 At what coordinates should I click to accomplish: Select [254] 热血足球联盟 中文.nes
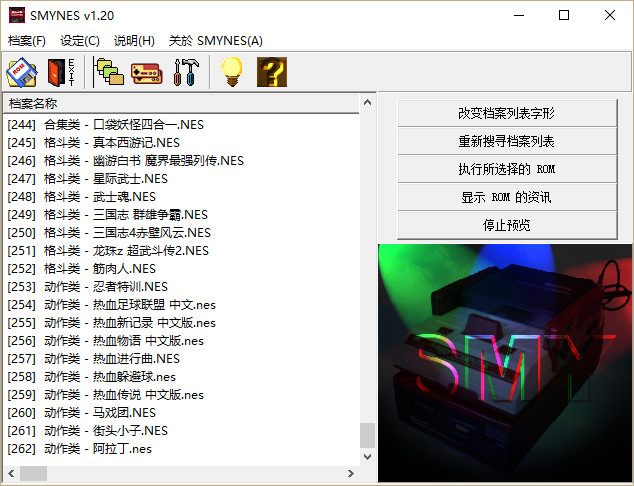tap(112, 304)
